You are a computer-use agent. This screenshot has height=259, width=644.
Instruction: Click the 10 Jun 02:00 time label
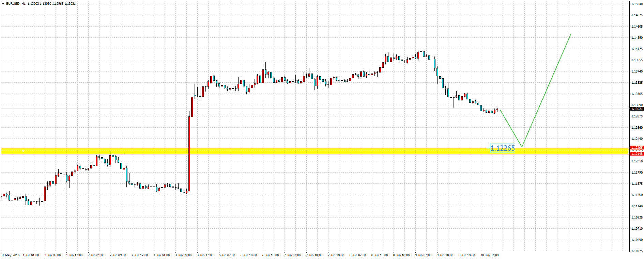point(489,255)
